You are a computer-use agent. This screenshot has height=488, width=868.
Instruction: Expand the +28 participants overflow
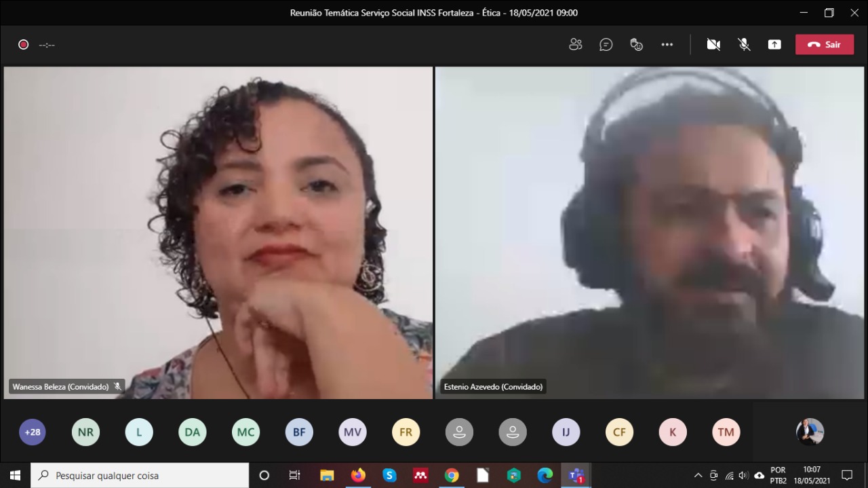[x=32, y=432]
